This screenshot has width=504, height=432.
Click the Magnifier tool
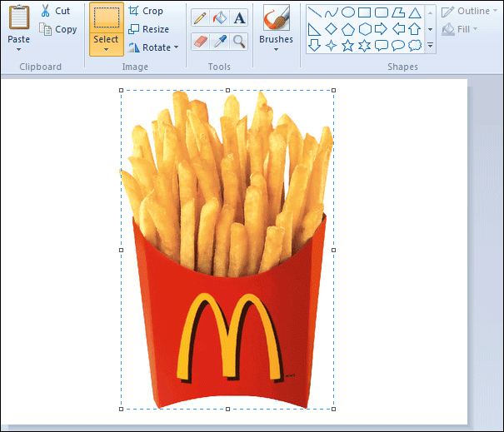(239, 41)
